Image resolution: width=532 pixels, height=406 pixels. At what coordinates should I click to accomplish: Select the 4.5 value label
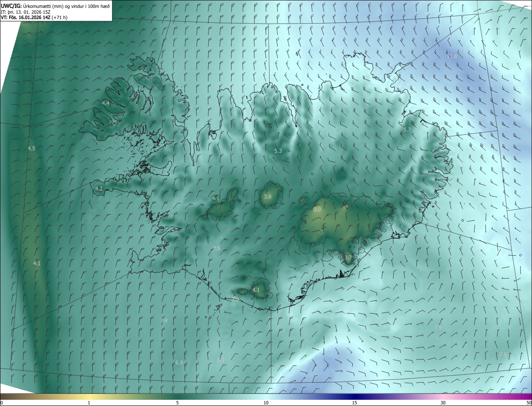pos(32,149)
